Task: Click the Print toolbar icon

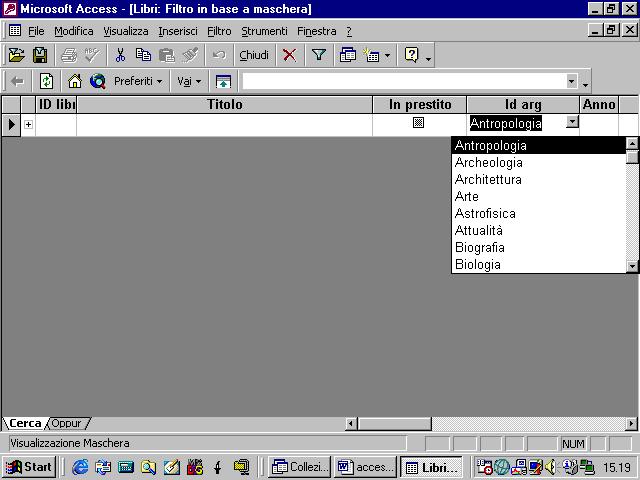Action: [x=69, y=55]
